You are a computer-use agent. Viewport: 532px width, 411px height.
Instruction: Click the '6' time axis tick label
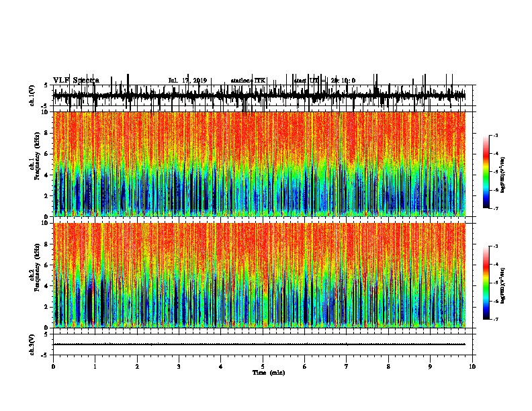click(x=305, y=367)
